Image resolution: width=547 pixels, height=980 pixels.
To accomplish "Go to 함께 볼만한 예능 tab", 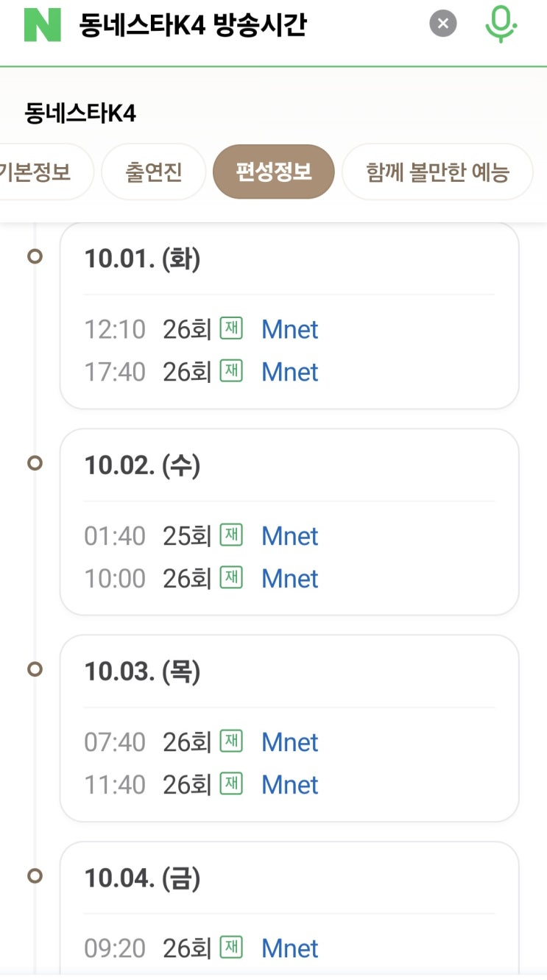I will (437, 172).
